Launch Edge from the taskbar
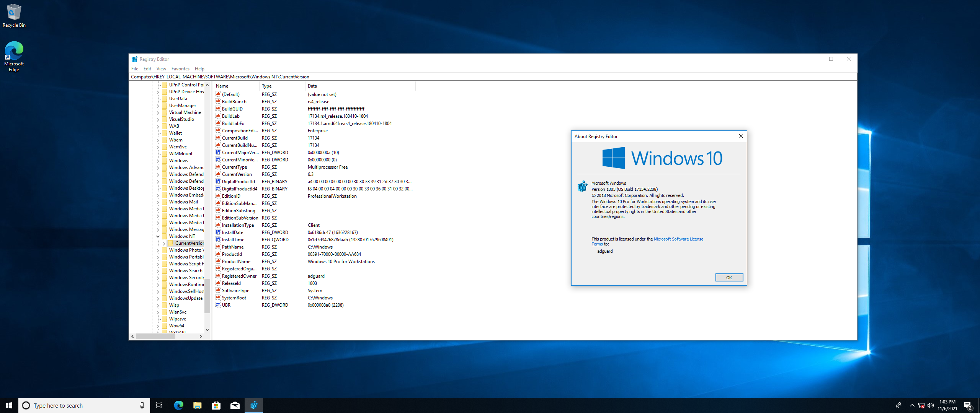 pyautogui.click(x=178, y=405)
